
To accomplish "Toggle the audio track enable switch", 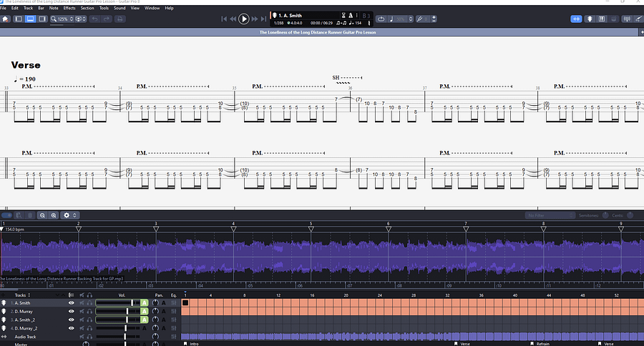I will coord(6,215).
